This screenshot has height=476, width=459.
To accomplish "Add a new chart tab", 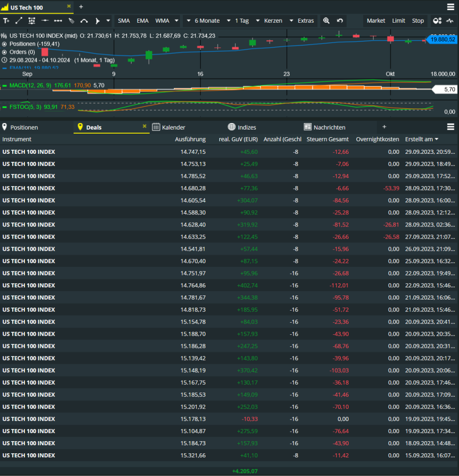I will pos(81,7).
